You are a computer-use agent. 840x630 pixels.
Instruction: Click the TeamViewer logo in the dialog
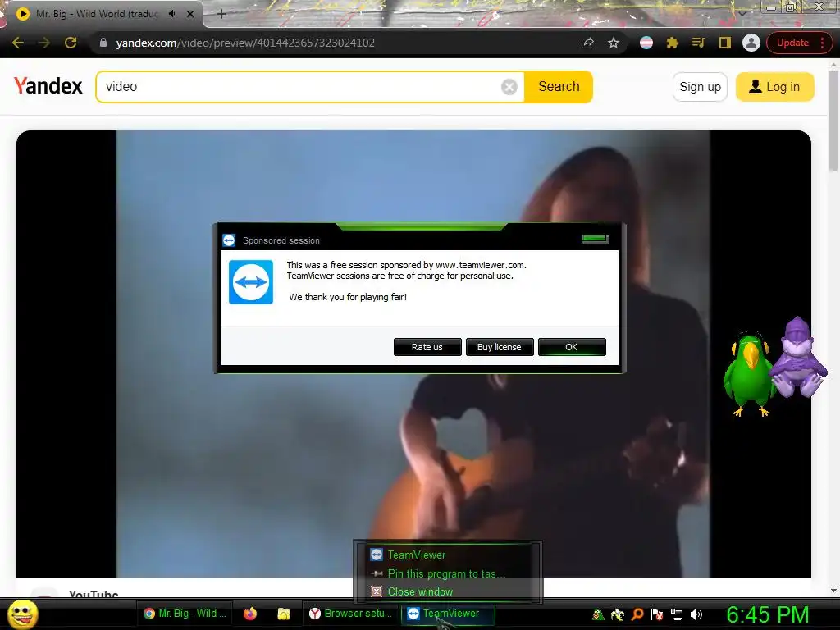click(251, 282)
